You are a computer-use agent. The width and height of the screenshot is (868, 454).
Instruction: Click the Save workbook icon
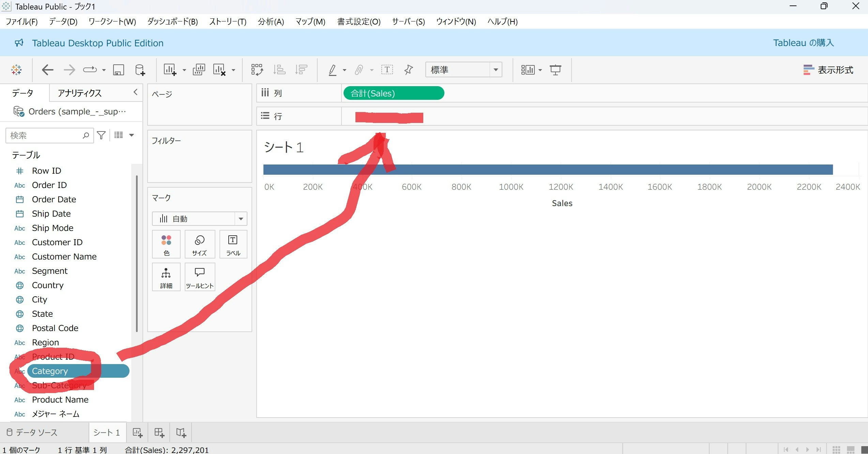[x=118, y=70]
